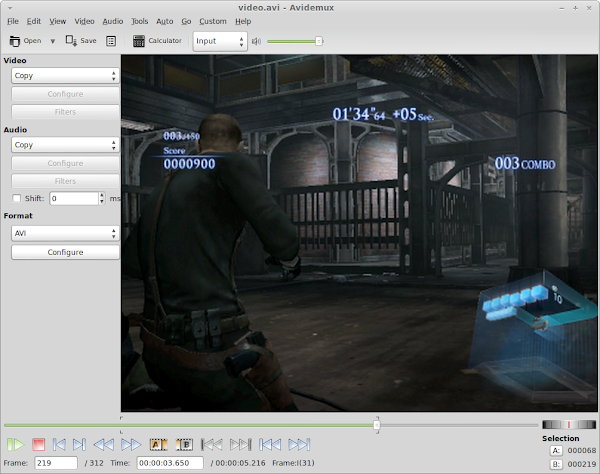Open the File menu

(13, 21)
